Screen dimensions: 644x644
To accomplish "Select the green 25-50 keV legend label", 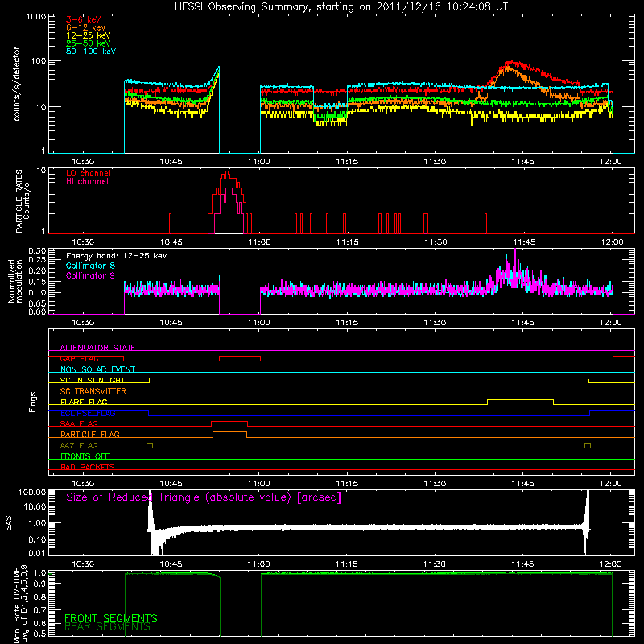I will [x=89, y=43].
